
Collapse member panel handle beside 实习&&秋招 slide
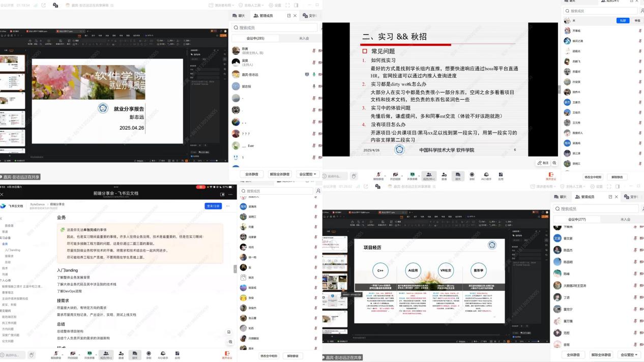tap(560, 90)
